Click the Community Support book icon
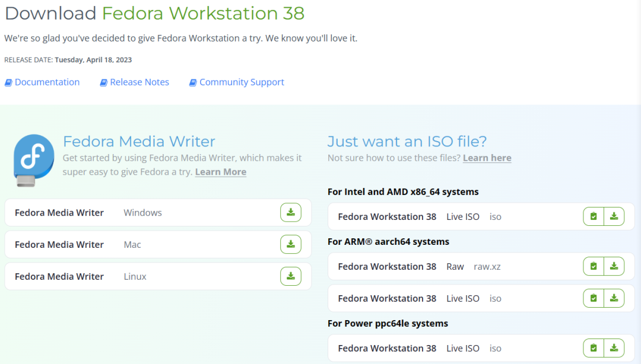Viewport: 641px width, 364px height. coord(192,82)
